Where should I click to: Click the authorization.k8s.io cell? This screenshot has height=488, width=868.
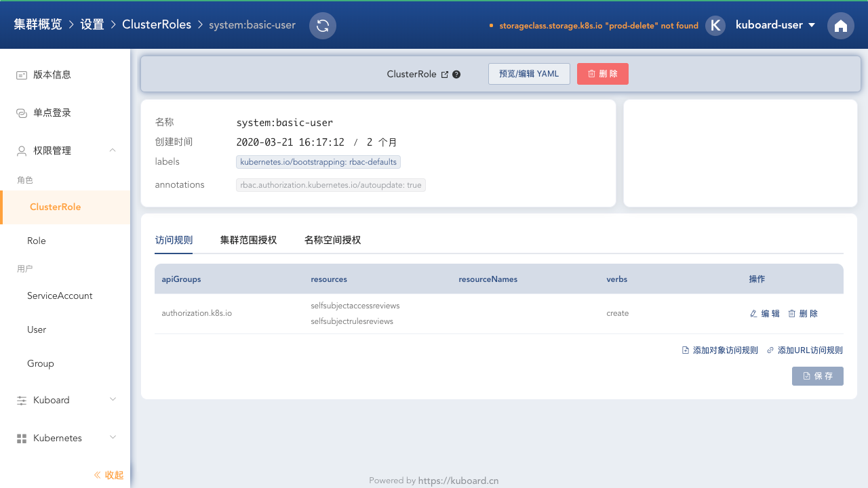click(x=197, y=313)
